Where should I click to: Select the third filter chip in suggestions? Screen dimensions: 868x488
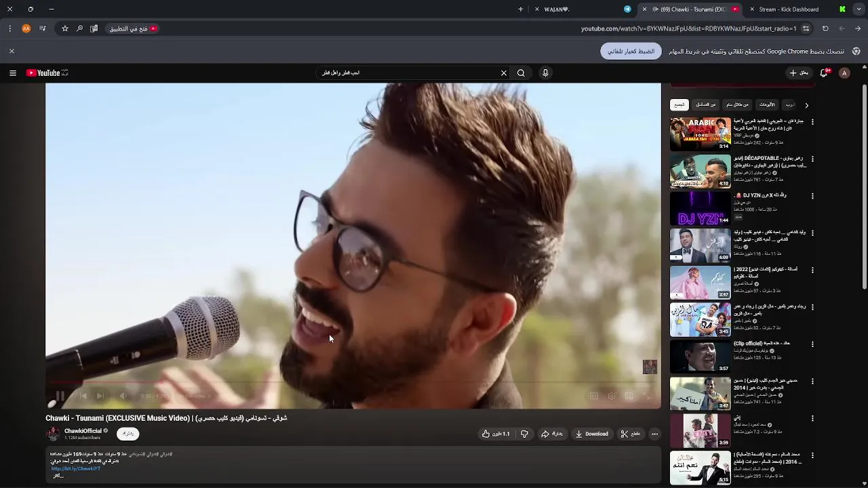738,105
